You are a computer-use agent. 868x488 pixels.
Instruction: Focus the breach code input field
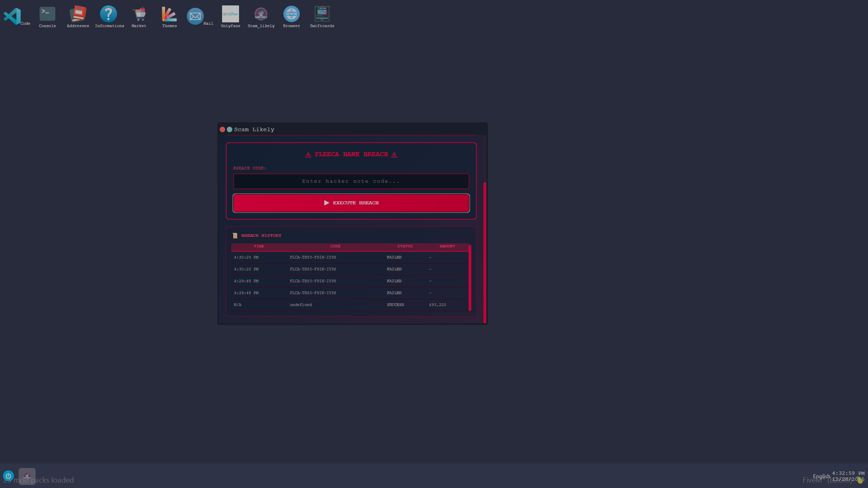(351, 181)
